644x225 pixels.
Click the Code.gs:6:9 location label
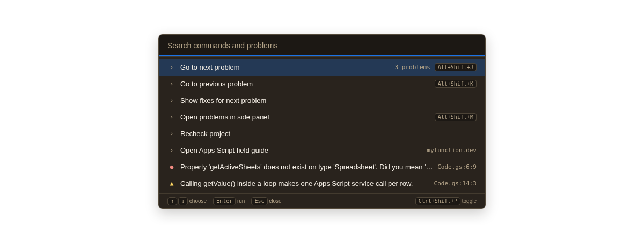(x=457, y=167)
